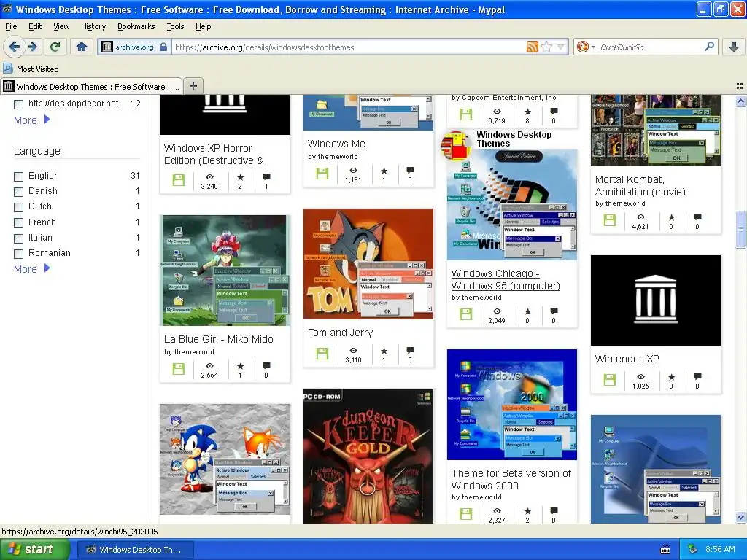Viewport: 747px width, 560px height.
Task: Click the favorite star under Windows Chicago
Action: pos(527,311)
